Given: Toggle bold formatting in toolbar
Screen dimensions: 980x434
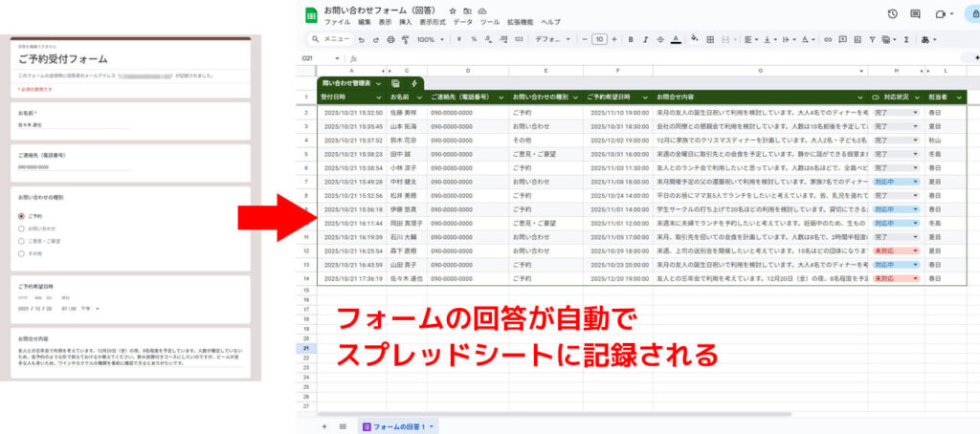Looking at the screenshot, I should [631, 39].
